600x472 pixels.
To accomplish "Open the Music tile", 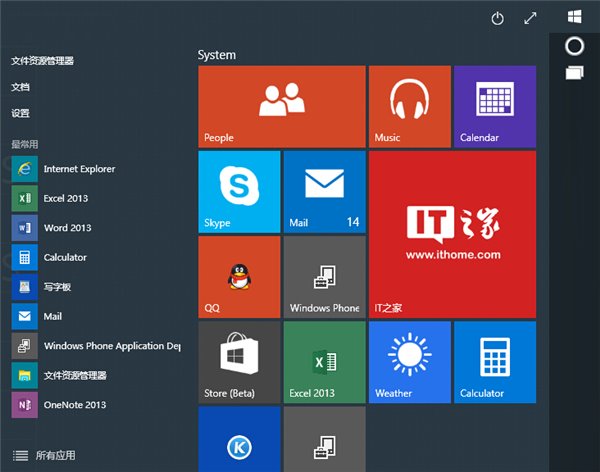I will [x=410, y=106].
